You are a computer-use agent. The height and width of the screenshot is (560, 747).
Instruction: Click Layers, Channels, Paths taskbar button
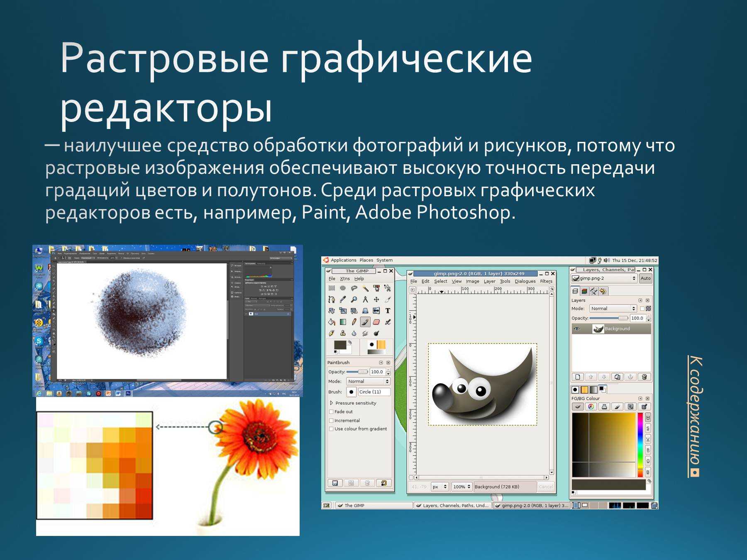tap(453, 505)
